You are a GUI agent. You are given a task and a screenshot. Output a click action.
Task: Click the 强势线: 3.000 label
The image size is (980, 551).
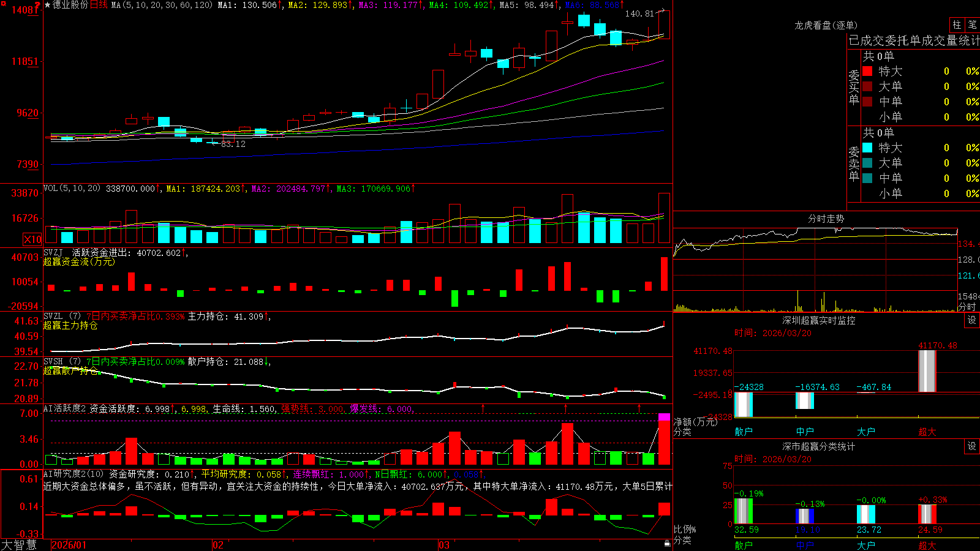[x=312, y=409]
